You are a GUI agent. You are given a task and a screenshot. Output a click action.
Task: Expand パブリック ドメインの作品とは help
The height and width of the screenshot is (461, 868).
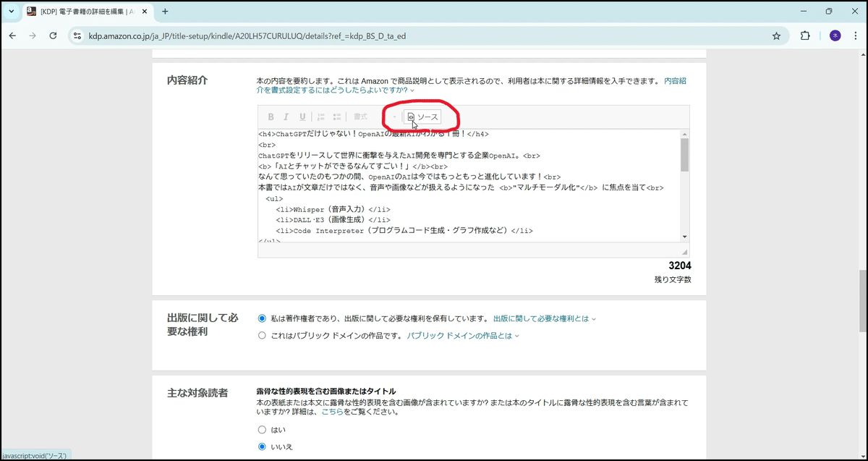coord(463,336)
